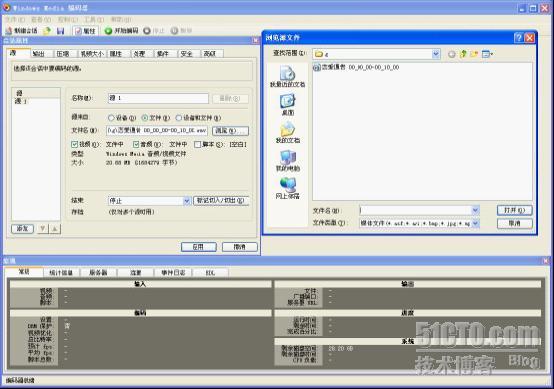Click the Windows Media Encoder title bar icon
Image resolution: width=554 pixels, height=389 pixels.
[x=6, y=7]
